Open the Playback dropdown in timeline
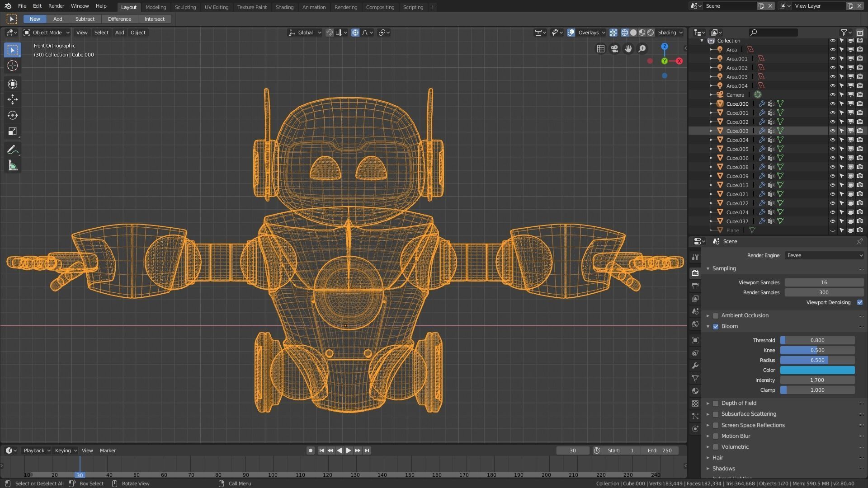868x488 pixels. [37, 451]
